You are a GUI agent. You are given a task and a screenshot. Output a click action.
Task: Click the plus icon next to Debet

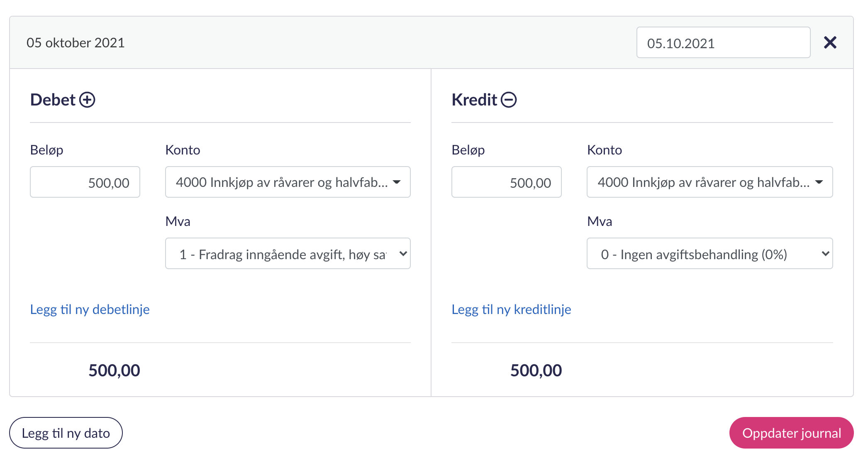[87, 100]
